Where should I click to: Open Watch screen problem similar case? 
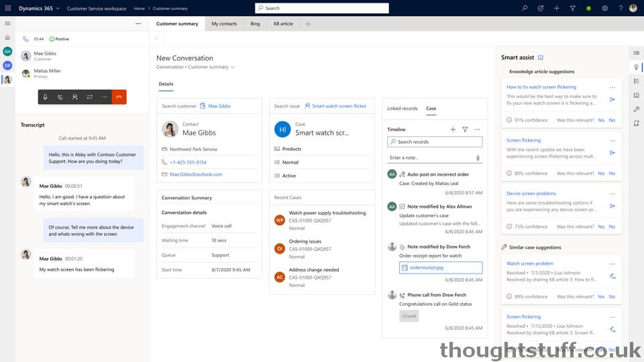point(529,263)
